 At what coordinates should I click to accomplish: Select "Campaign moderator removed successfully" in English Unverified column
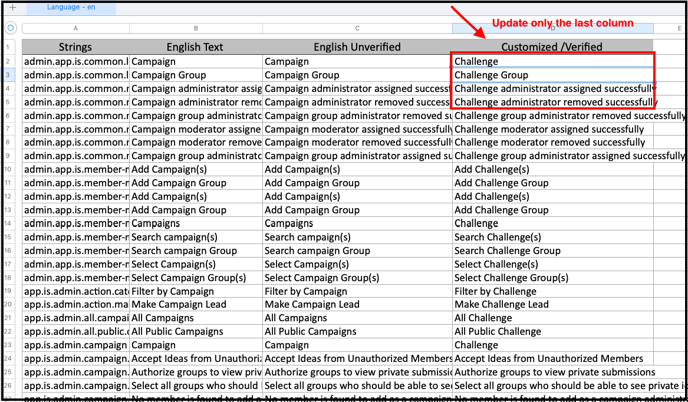point(357,143)
